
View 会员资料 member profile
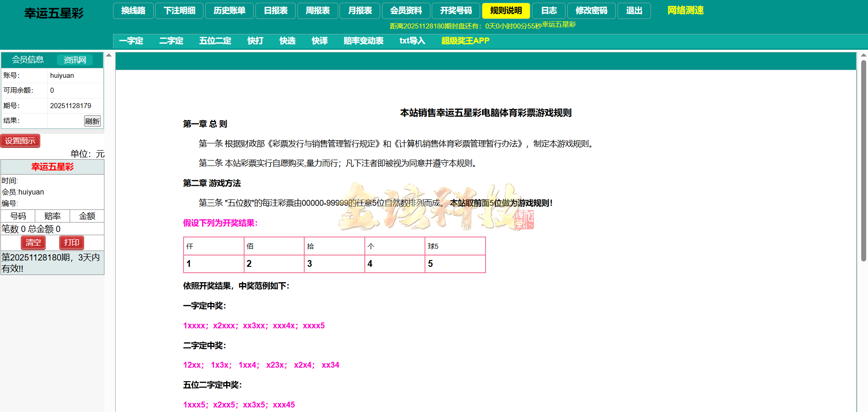coord(406,10)
